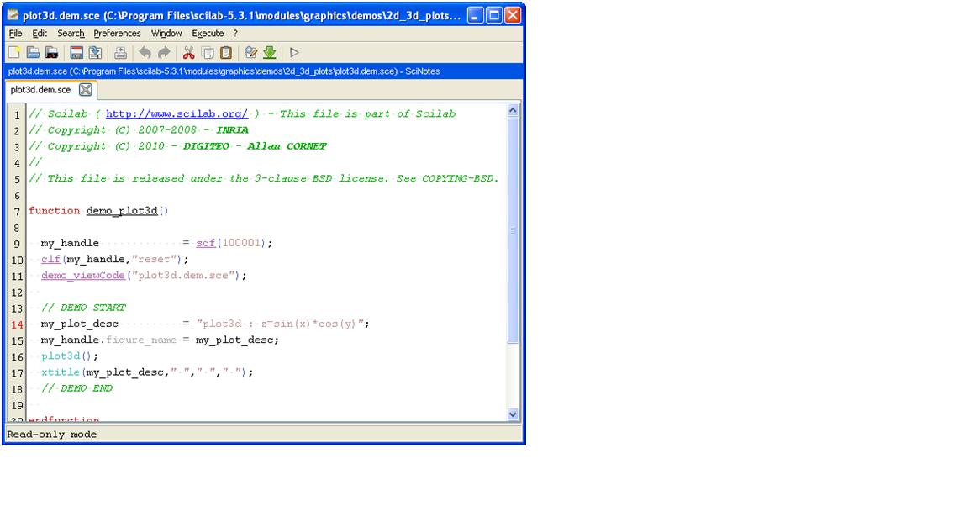
Task: Open the File menu
Action: [15, 34]
